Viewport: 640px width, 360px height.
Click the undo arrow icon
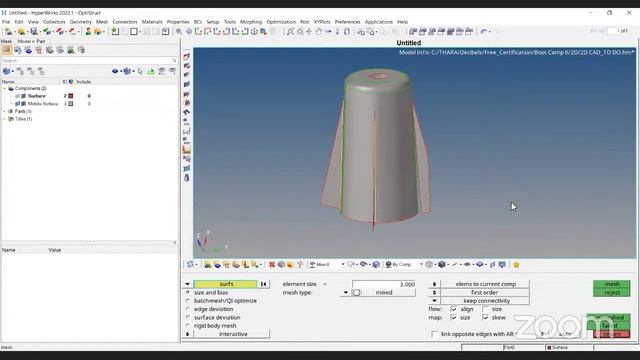tap(484, 31)
